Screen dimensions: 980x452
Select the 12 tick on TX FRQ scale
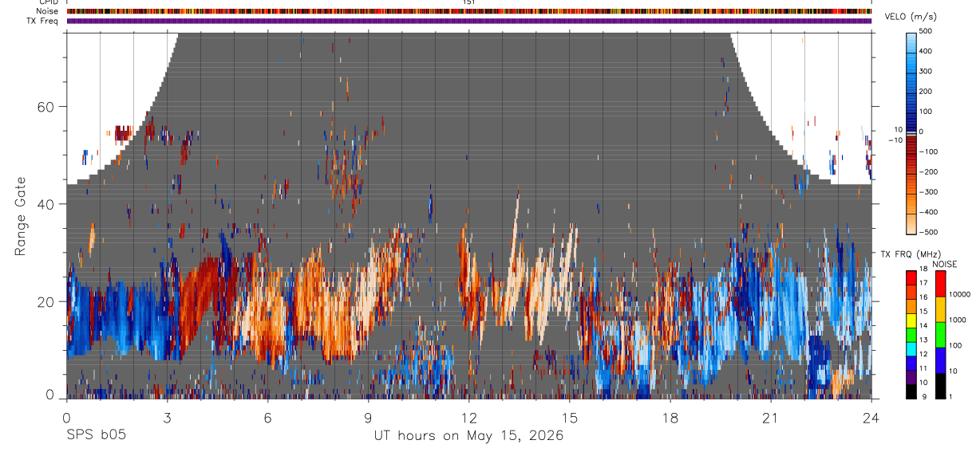(923, 354)
